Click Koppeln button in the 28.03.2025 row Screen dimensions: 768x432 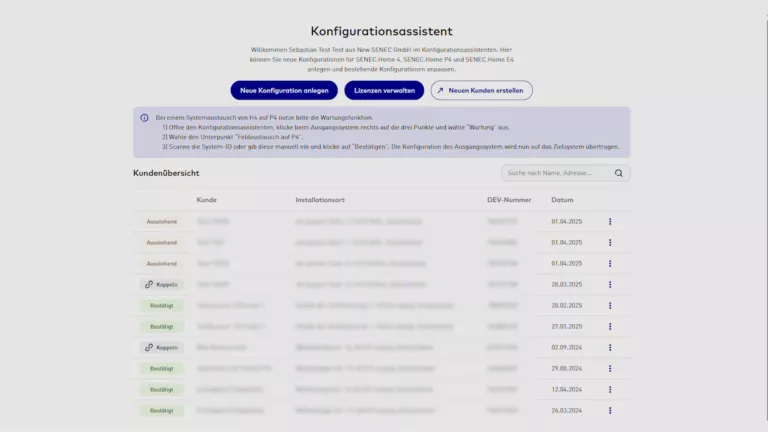point(162,285)
